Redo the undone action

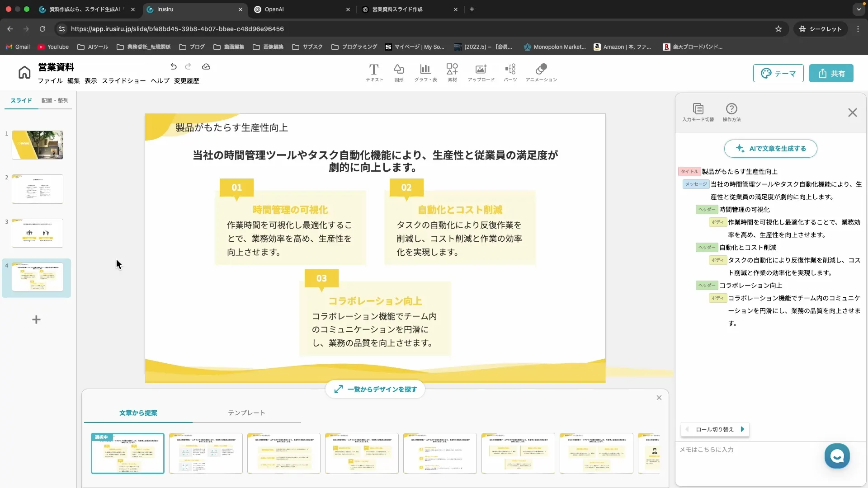coord(189,66)
